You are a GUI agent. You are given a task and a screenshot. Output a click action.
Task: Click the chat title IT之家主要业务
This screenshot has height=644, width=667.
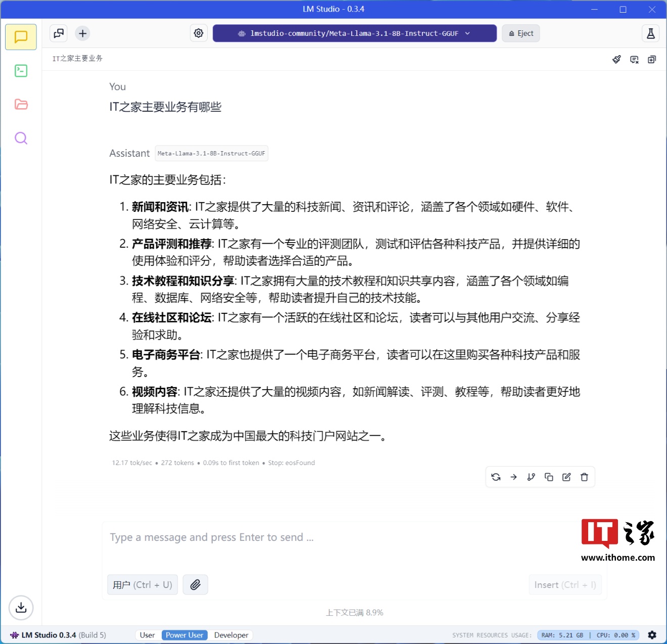77,59
